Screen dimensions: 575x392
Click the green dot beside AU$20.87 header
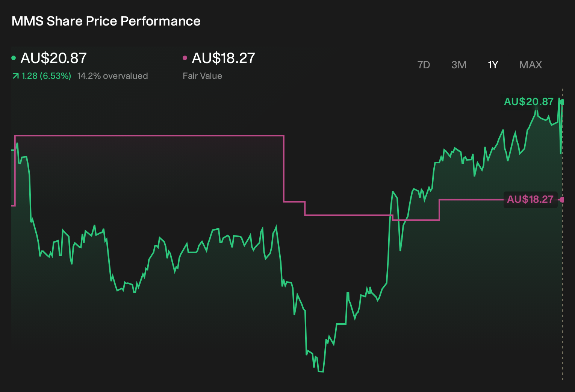pos(14,58)
